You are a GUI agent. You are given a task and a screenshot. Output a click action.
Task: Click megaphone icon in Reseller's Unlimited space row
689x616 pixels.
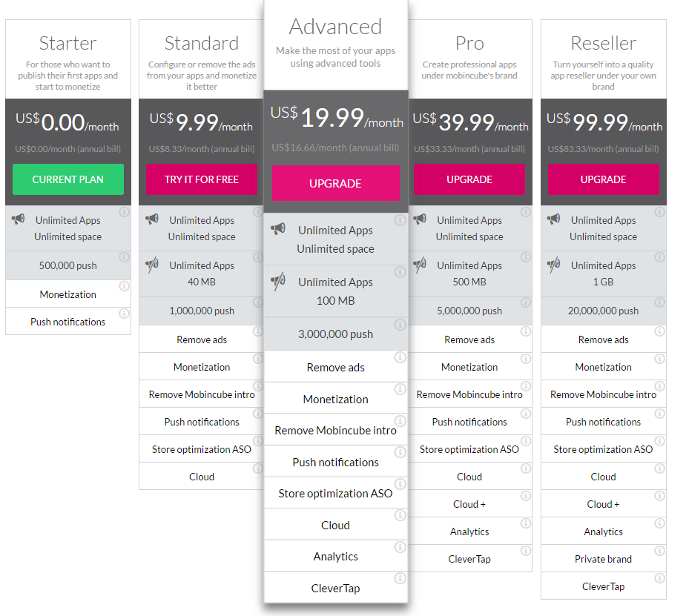[x=553, y=219]
